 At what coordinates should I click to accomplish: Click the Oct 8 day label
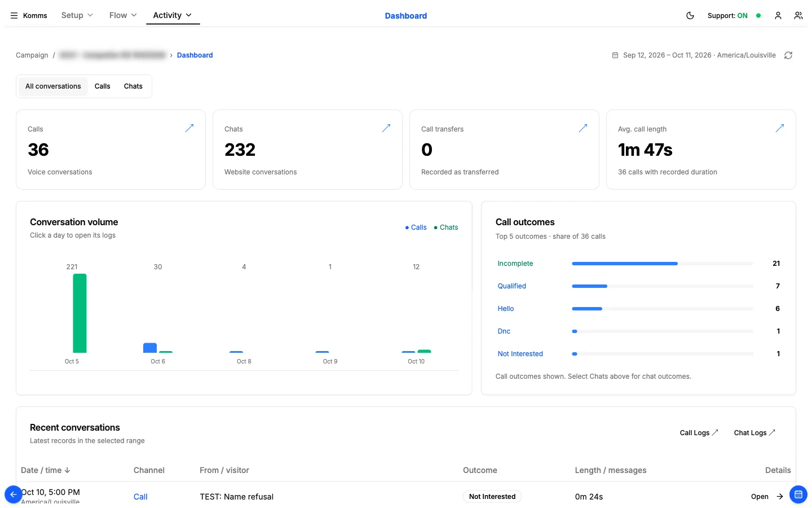(244, 361)
